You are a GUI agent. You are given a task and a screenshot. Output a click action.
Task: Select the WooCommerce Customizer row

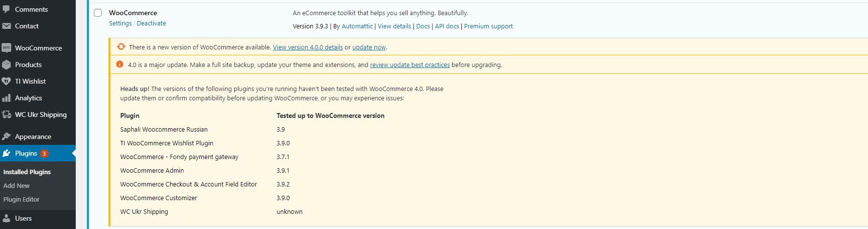click(x=159, y=198)
